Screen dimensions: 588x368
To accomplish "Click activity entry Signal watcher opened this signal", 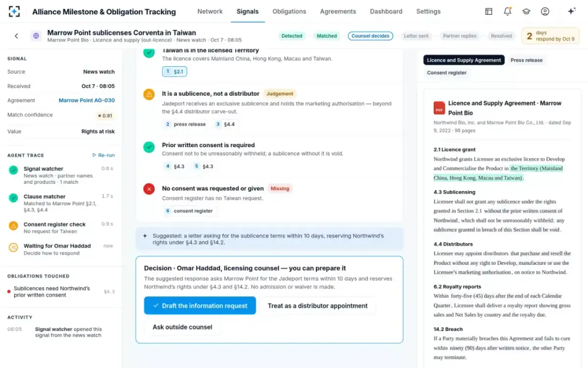I will click(61, 332).
